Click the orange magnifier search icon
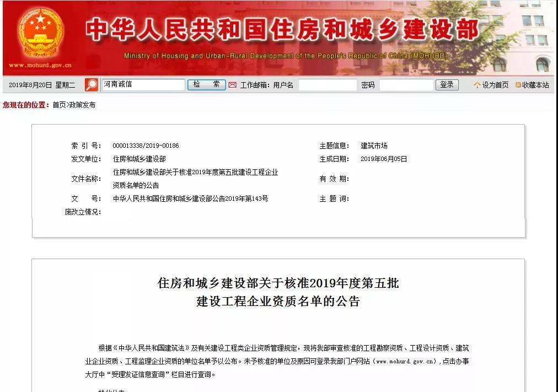The image size is (558, 392). pos(92,85)
